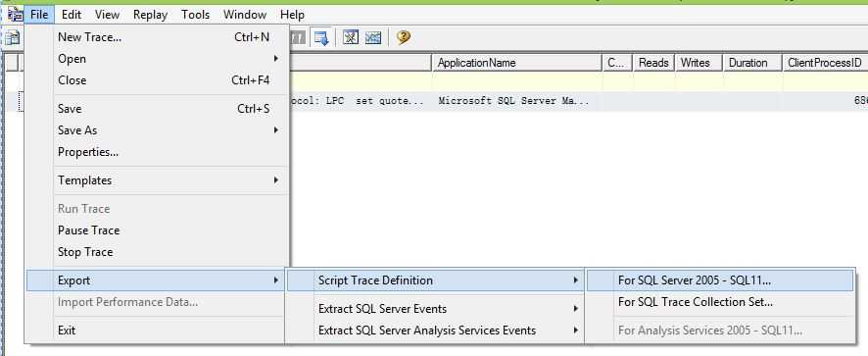This screenshot has width=868, height=356.
Task: Click the Duration column header
Action: [752, 63]
